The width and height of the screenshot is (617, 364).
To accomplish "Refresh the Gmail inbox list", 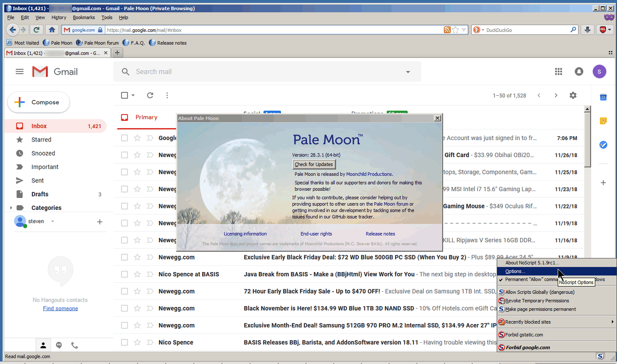I will click(150, 95).
